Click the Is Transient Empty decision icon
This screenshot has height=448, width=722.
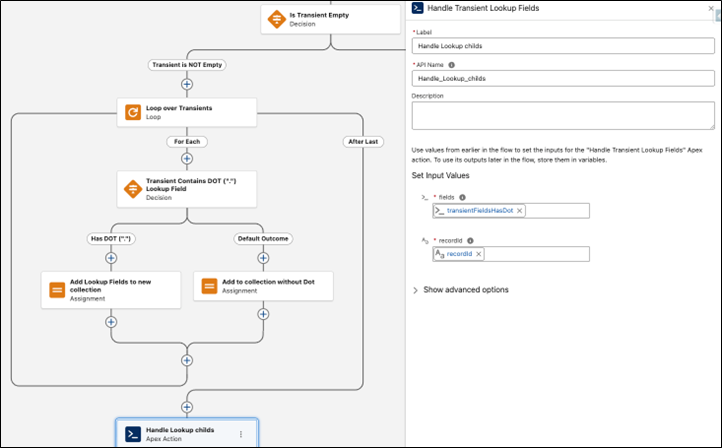click(x=277, y=19)
